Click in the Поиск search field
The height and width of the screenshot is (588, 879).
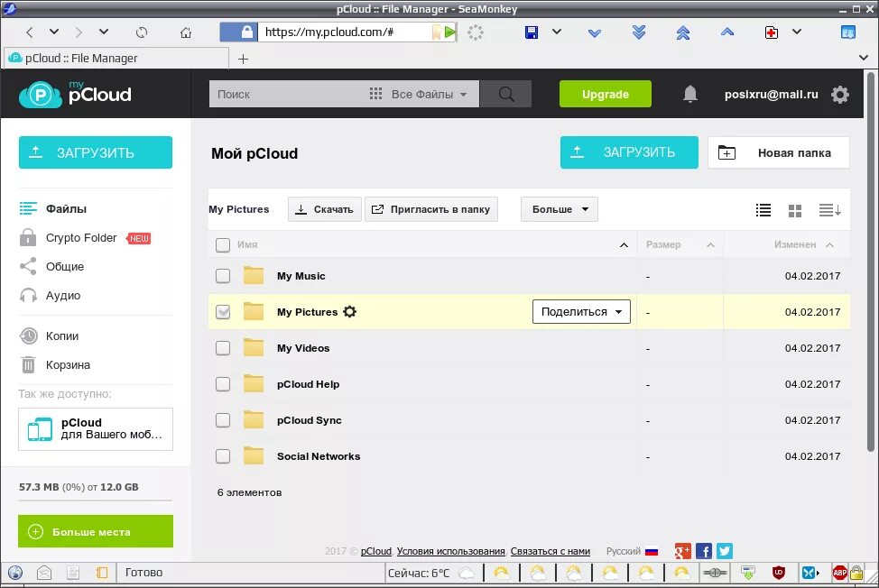pos(287,94)
